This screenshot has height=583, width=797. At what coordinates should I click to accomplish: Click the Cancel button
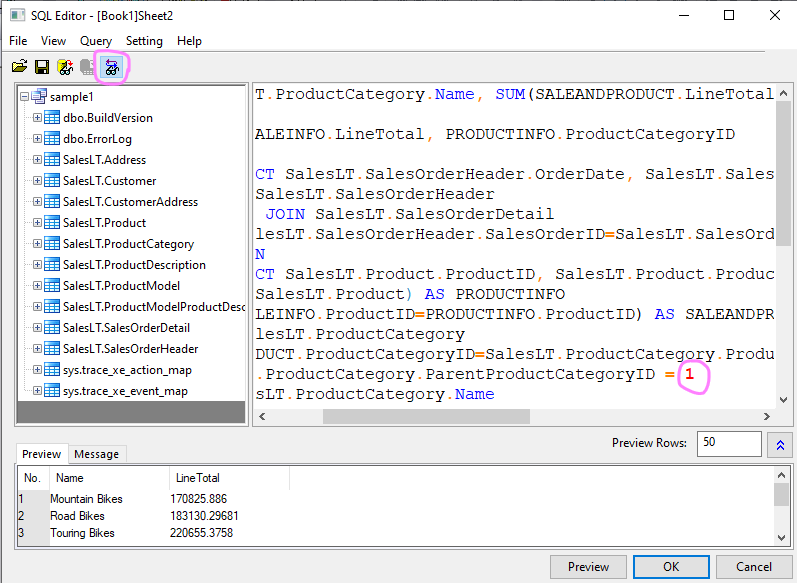[x=753, y=567]
